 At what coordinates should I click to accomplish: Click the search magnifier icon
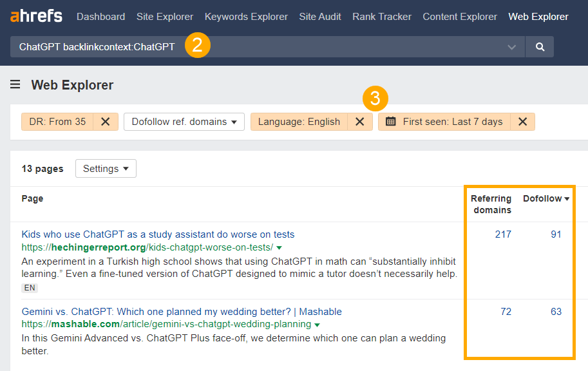[x=540, y=46]
